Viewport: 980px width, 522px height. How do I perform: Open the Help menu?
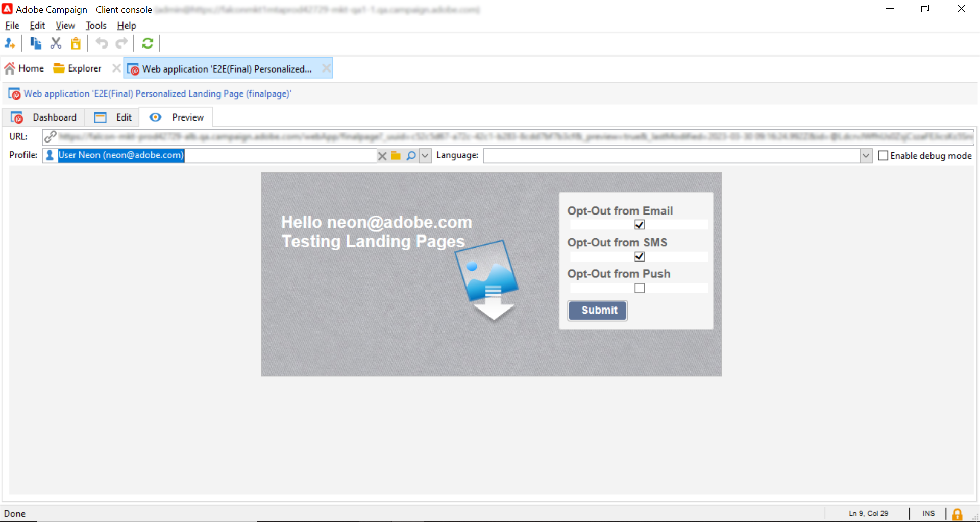(x=126, y=26)
